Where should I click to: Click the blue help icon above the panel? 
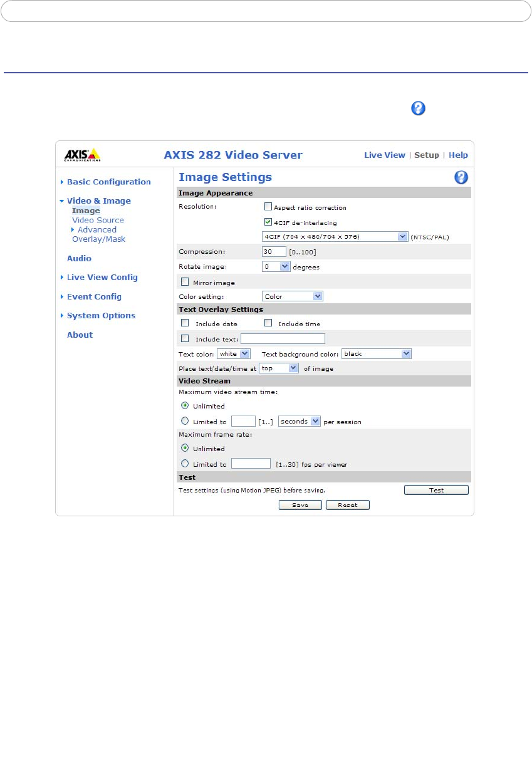coord(418,108)
